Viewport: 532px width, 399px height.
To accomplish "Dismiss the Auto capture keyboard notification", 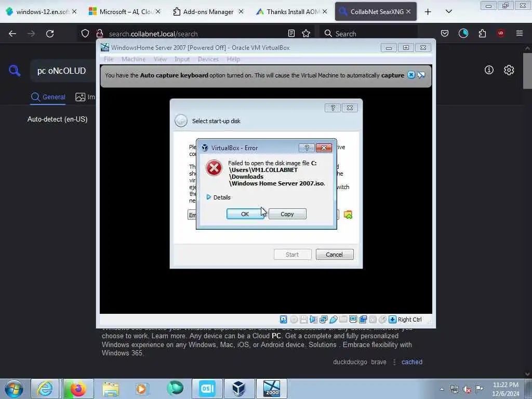I will (411, 75).
